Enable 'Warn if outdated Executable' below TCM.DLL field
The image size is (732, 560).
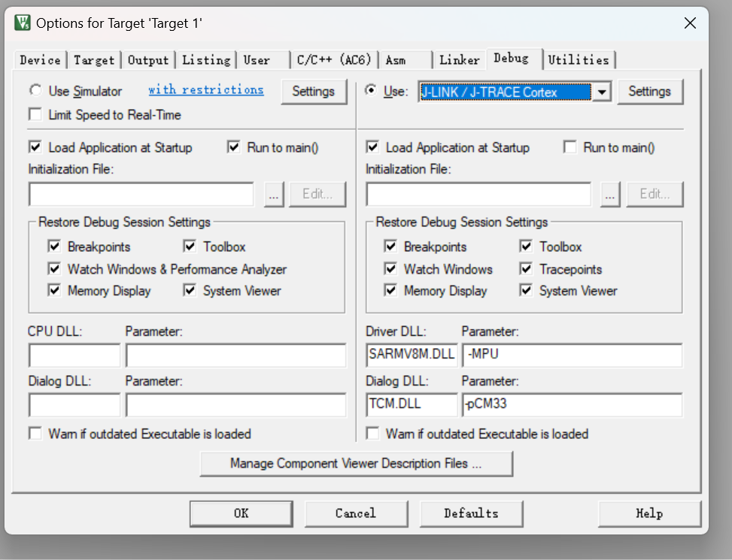pyautogui.click(x=372, y=434)
